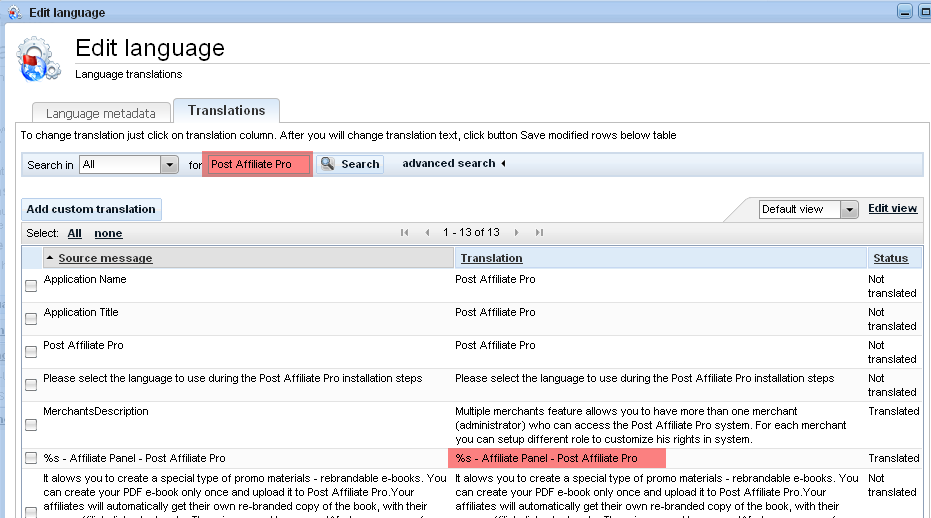The image size is (931, 518).
Task: Go to previous page of results
Action: (x=428, y=232)
